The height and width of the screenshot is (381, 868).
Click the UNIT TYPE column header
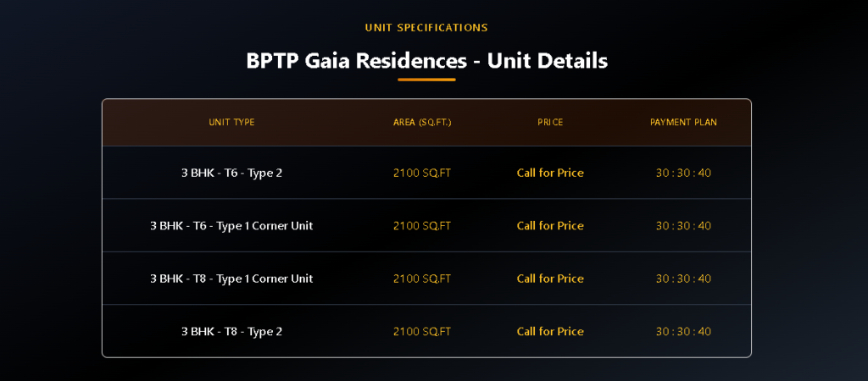coord(231,123)
